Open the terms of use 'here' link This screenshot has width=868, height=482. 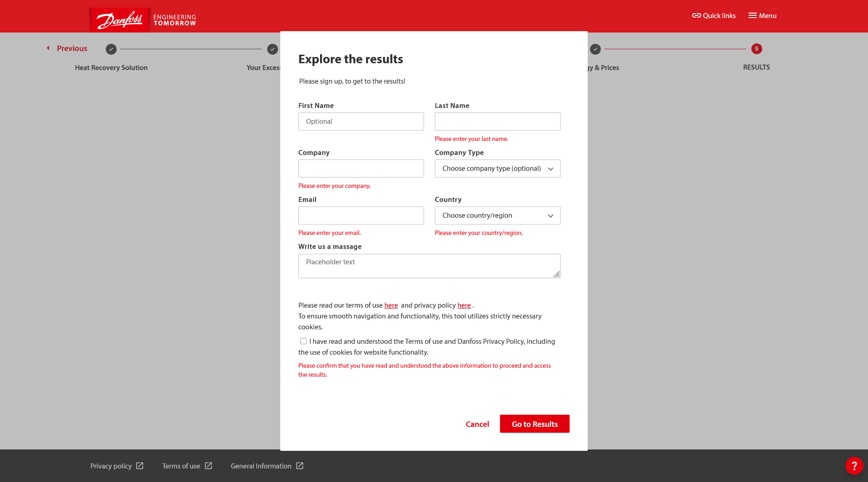[391, 305]
